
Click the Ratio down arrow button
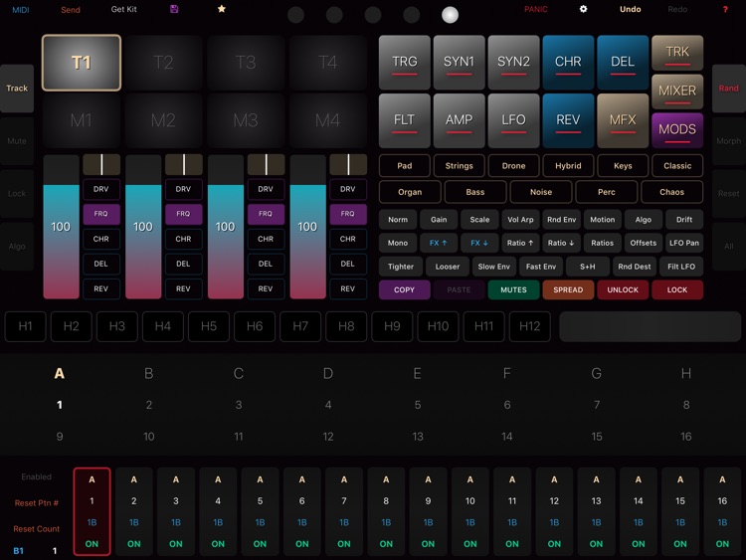(561, 243)
